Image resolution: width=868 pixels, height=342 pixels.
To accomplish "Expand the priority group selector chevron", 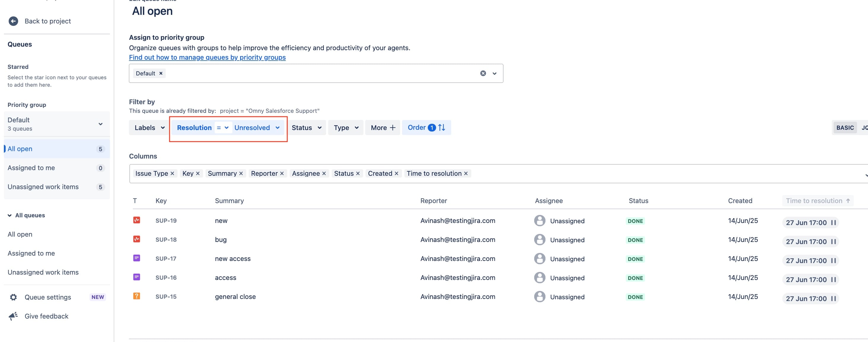I will [494, 73].
